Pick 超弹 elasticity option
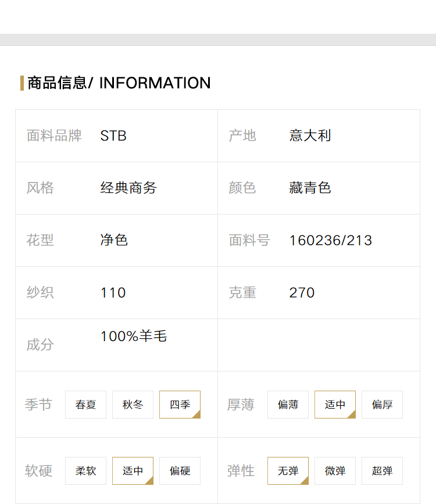The image size is (436, 504). (x=383, y=470)
